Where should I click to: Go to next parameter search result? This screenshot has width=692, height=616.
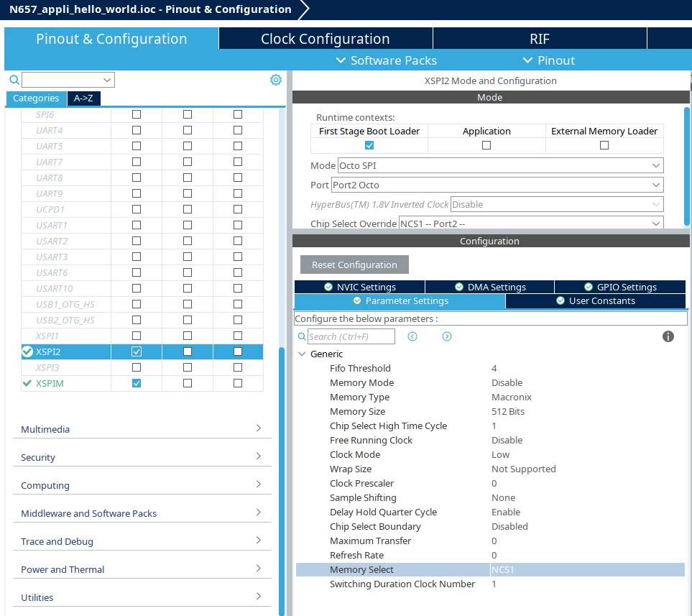(447, 336)
